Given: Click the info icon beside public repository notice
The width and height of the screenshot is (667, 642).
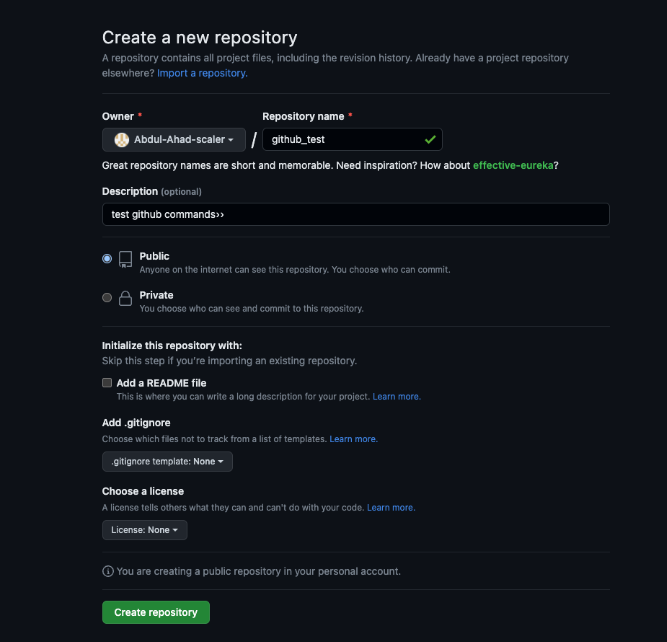Looking at the screenshot, I should [x=108, y=571].
